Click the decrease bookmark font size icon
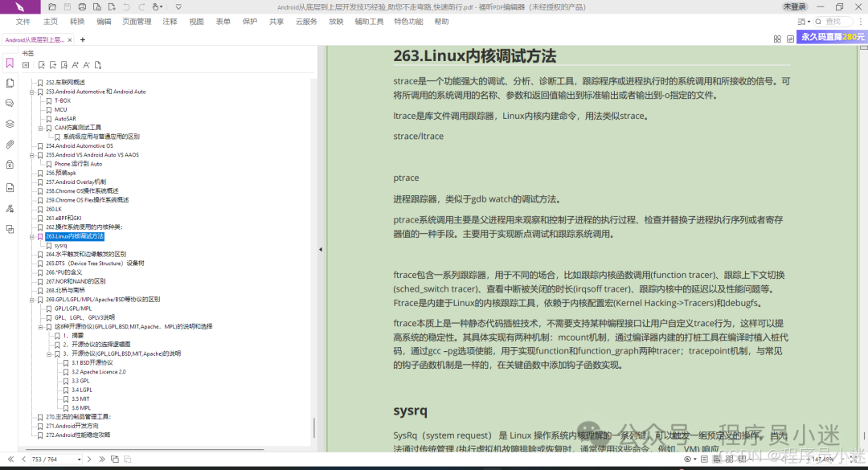The height and width of the screenshot is (470, 868). coord(86,65)
